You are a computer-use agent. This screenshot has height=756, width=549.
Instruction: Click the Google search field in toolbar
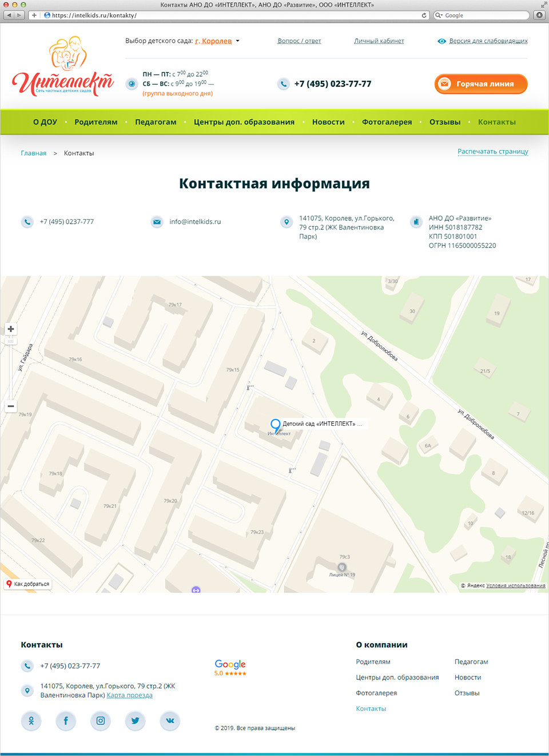482,15
